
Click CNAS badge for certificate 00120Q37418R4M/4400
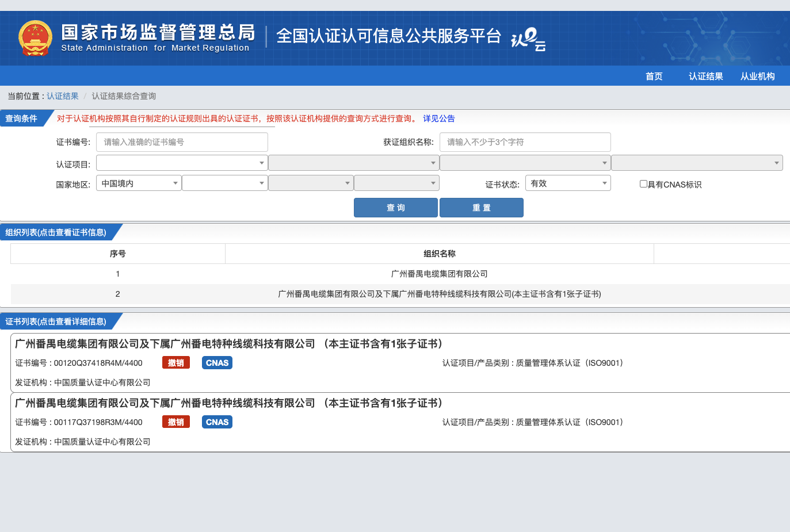coord(217,363)
